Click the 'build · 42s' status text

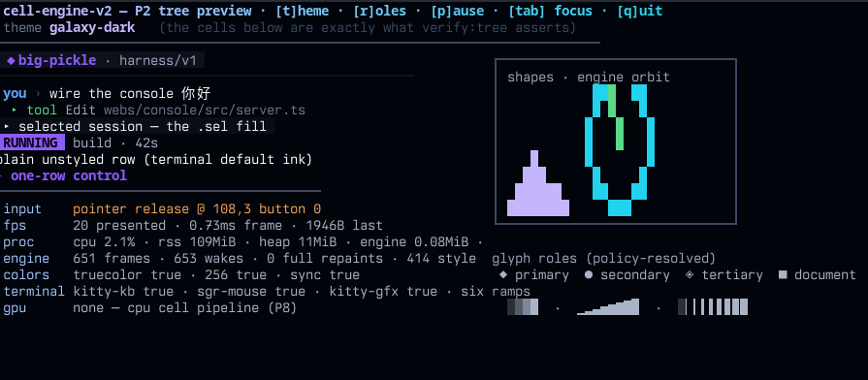click(x=115, y=143)
